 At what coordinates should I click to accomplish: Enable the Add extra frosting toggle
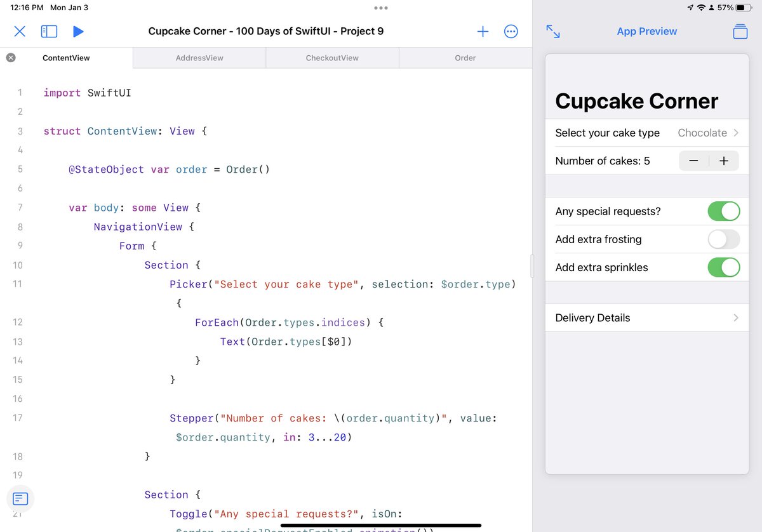click(724, 239)
